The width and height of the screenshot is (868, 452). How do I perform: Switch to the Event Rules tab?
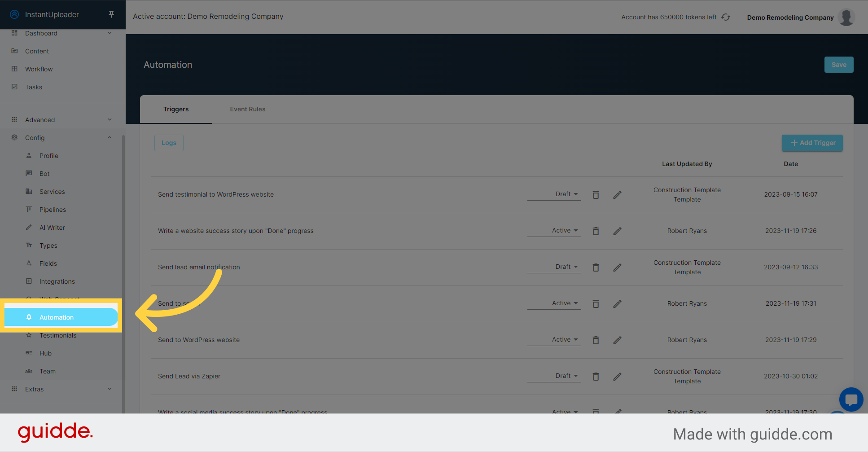(x=247, y=109)
